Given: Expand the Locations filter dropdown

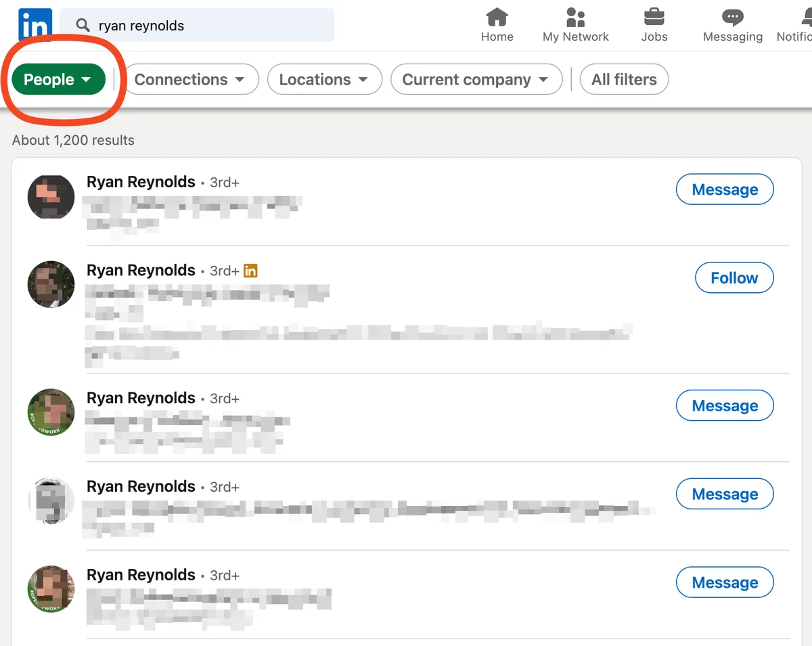Looking at the screenshot, I should pos(325,80).
